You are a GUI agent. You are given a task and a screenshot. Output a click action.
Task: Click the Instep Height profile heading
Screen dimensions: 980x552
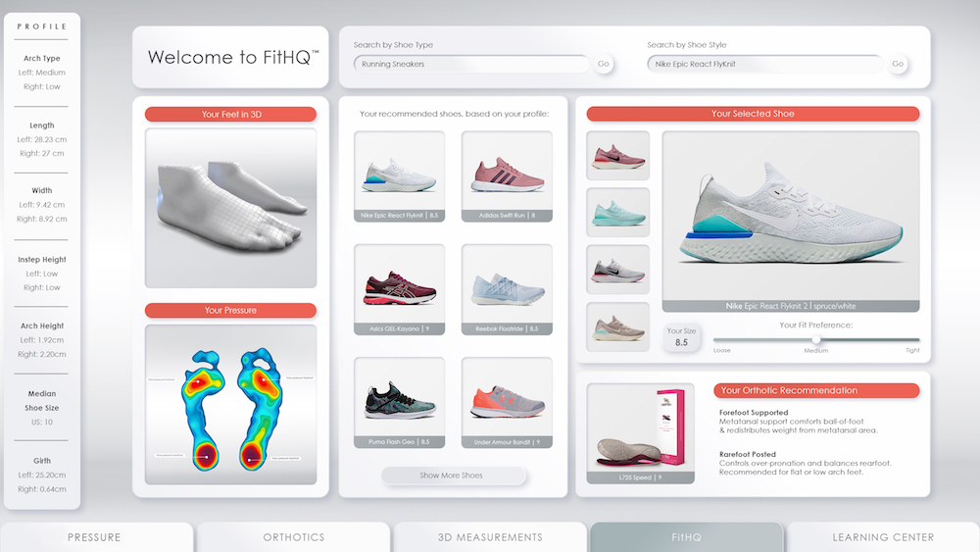(x=42, y=260)
